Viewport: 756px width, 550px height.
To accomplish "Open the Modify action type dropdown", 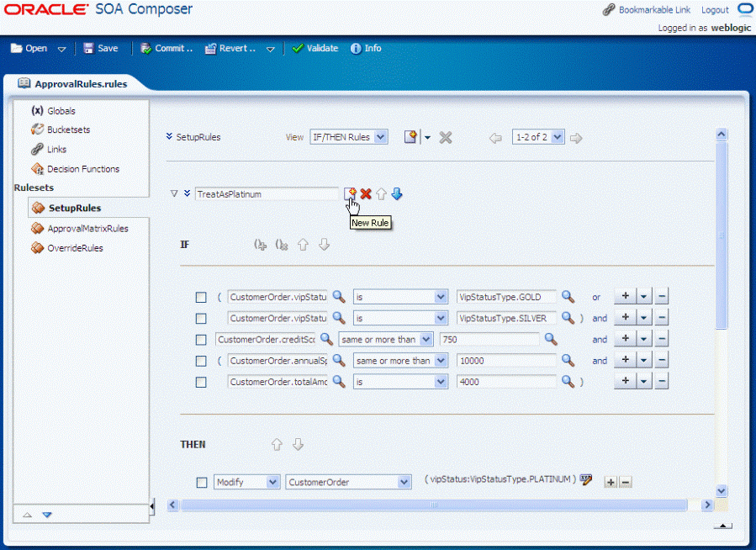I will tap(247, 482).
